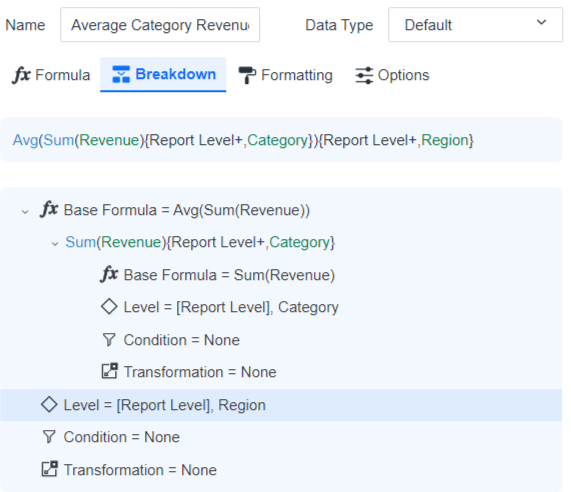The image size is (571, 492).
Task: Click the diamond icon for Level Region
Action: 49,405
